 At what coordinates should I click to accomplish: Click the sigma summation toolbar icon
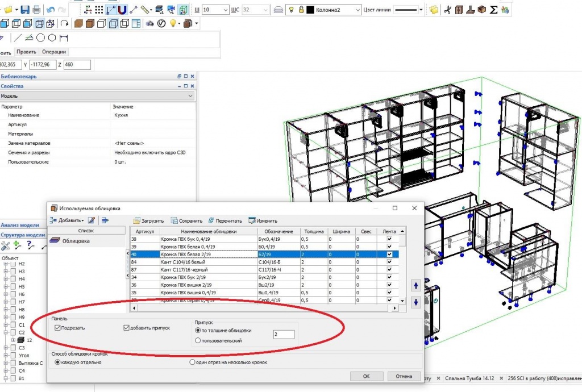494,10
